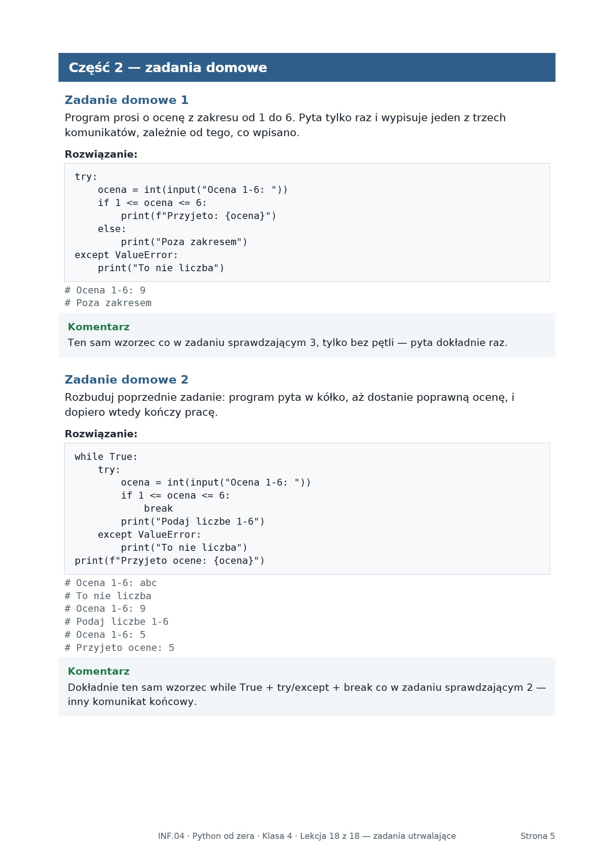Click the 'while True:' code line
Image resolution: width=614 pixels, height=868 pixels.
pyautogui.click(x=106, y=457)
